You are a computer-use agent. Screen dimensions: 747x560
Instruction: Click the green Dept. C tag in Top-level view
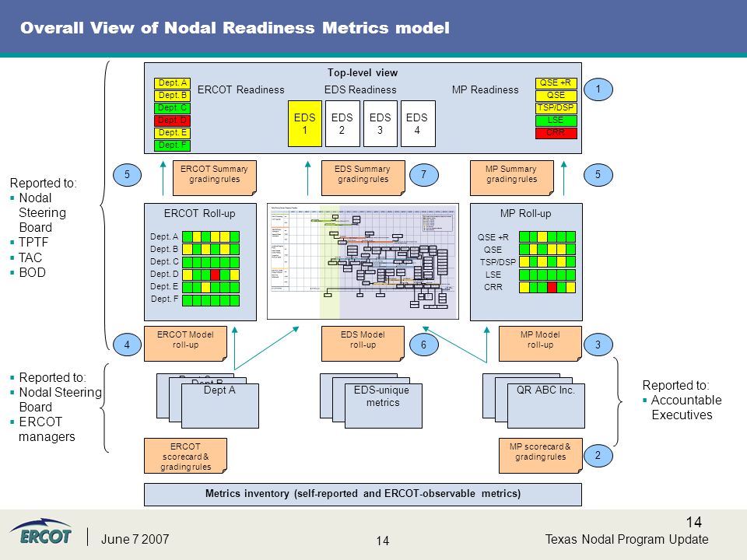tap(172, 108)
